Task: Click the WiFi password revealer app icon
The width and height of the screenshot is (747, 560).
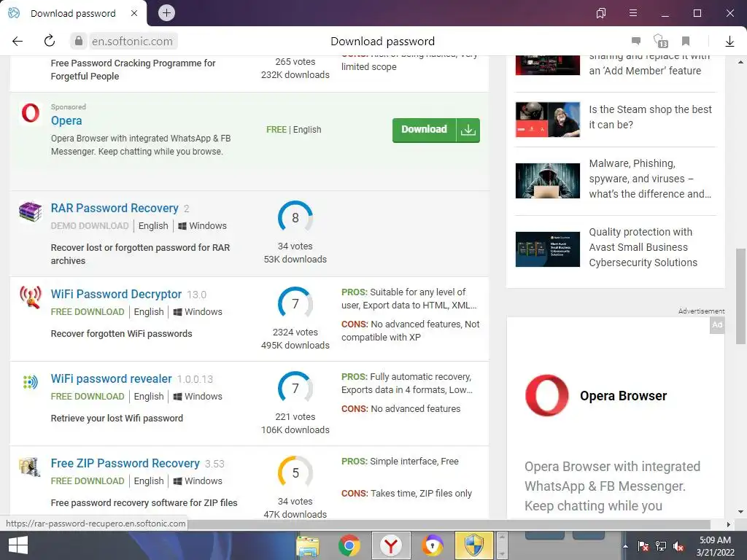Action: tap(31, 381)
